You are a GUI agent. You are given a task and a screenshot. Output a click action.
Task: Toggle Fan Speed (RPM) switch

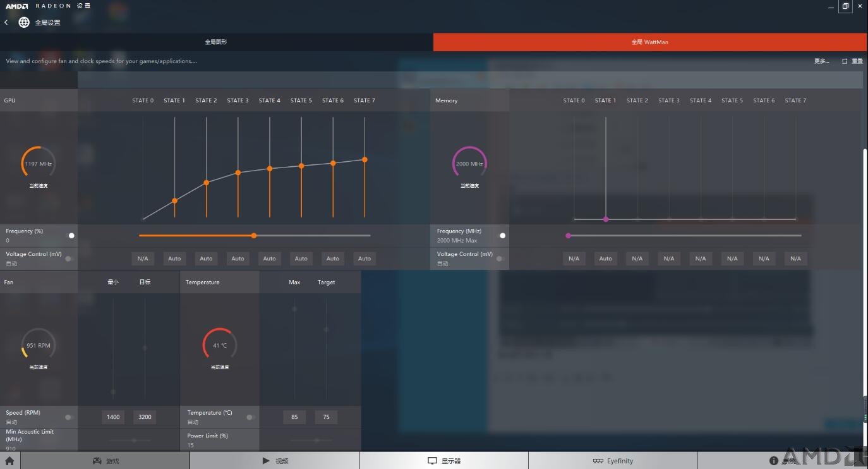68,417
